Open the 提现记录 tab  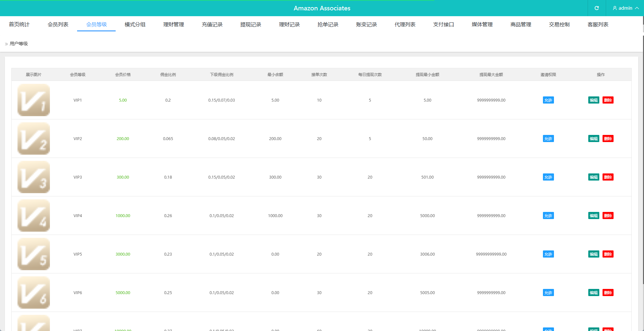point(251,25)
